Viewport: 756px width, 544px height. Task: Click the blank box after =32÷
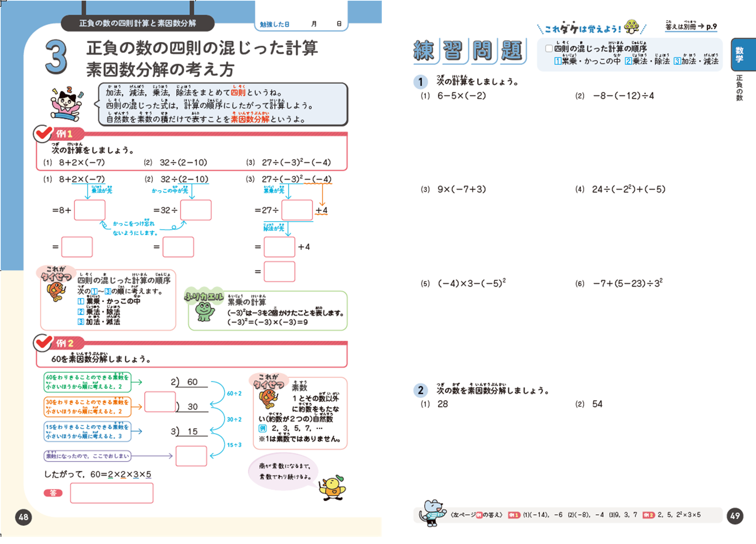196,210
